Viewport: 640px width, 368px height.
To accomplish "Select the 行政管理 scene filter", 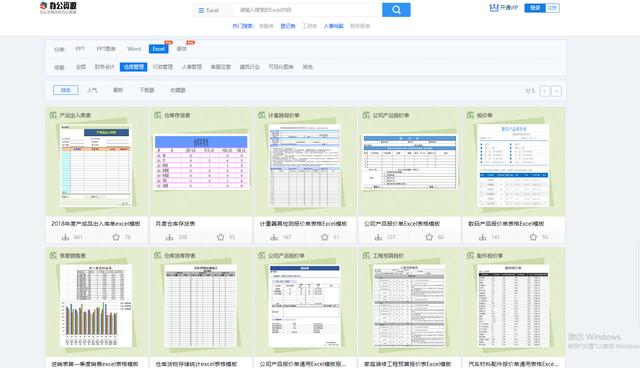I will pos(163,67).
